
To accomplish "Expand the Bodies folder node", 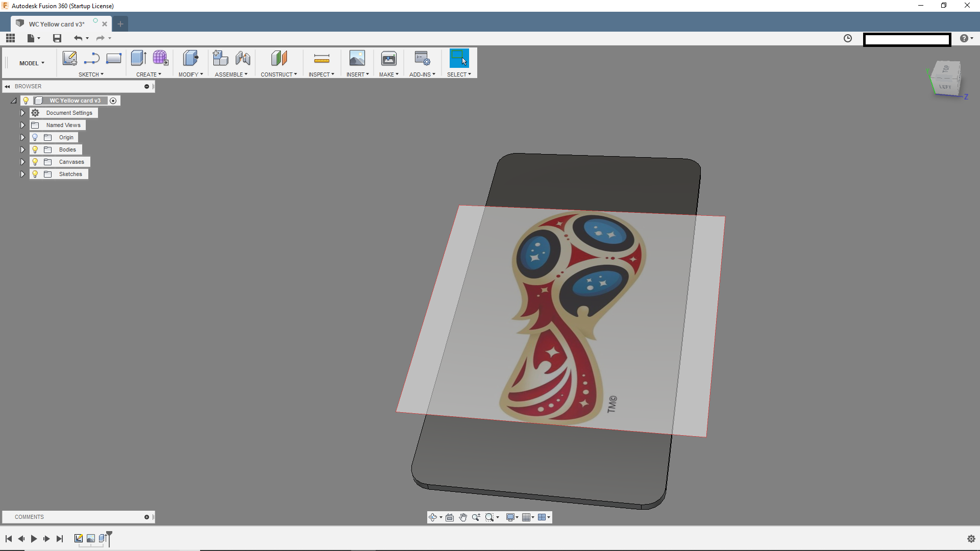I will point(22,149).
